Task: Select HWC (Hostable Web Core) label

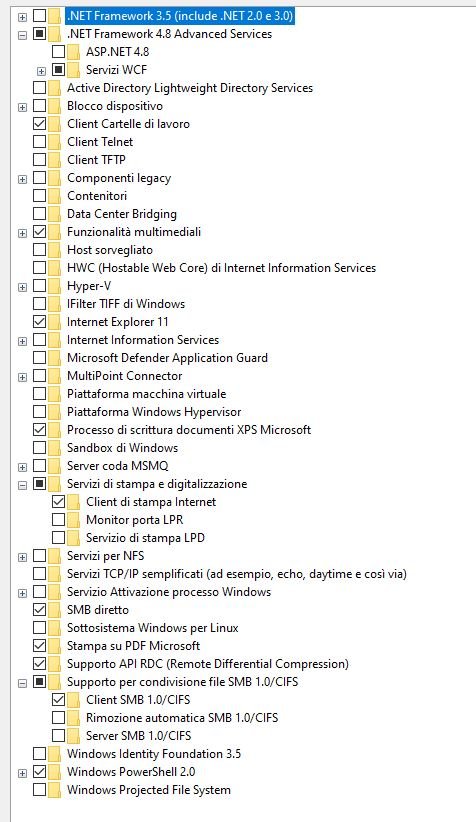Action: pyautogui.click(x=221, y=268)
